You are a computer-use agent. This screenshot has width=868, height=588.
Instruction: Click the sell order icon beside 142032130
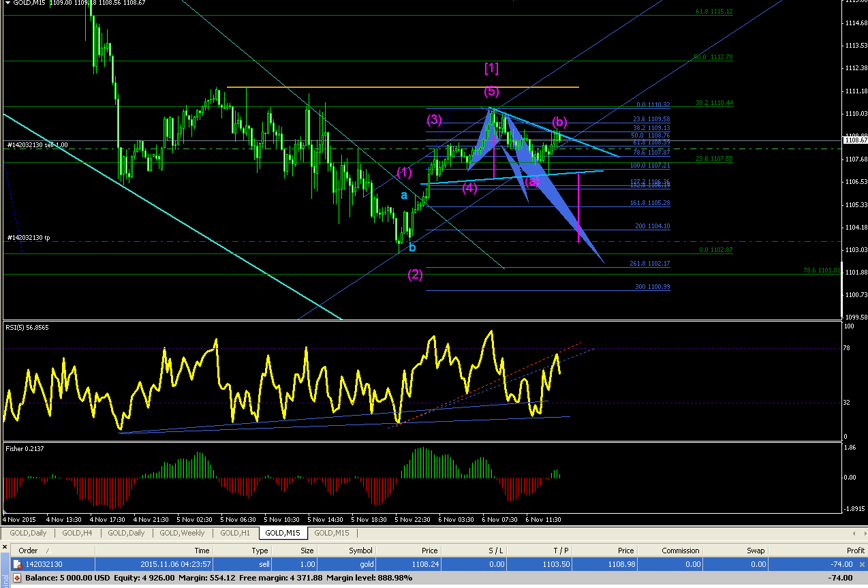(x=18, y=564)
